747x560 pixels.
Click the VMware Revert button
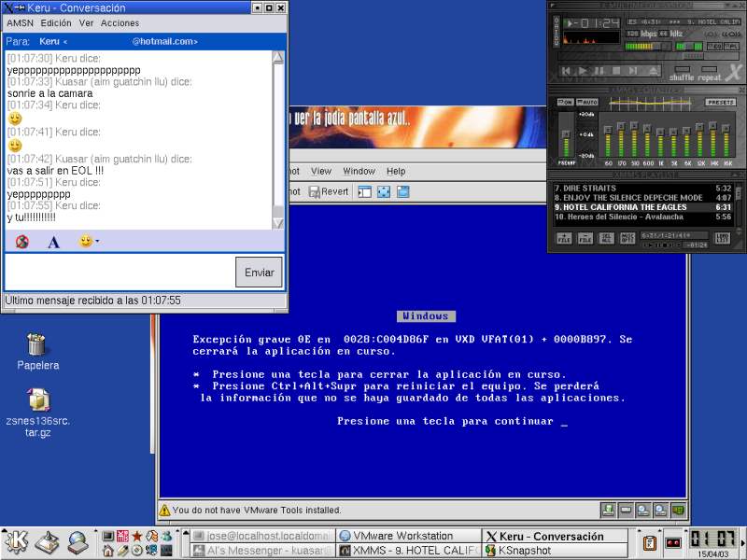pyautogui.click(x=329, y=191)
